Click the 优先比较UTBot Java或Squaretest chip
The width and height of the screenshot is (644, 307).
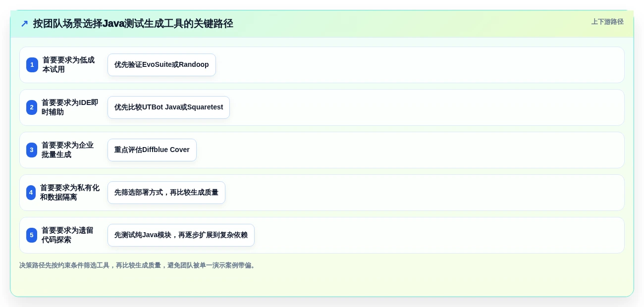[x=168, y=107]
